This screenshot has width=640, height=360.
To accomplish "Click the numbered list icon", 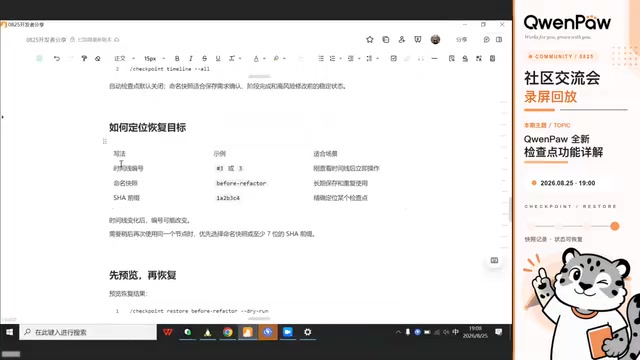I will pos(333,59).
